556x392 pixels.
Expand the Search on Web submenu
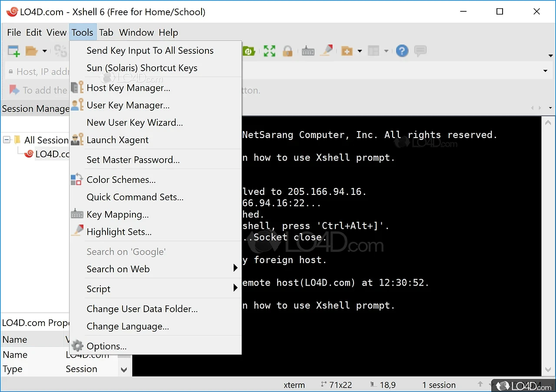coord(235,269)
